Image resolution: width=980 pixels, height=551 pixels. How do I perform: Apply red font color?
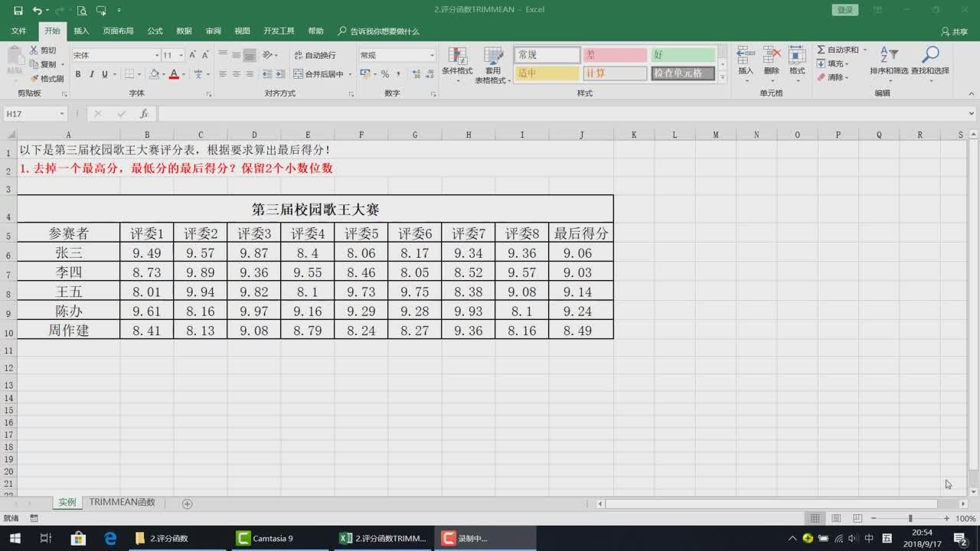pos(174,74)
